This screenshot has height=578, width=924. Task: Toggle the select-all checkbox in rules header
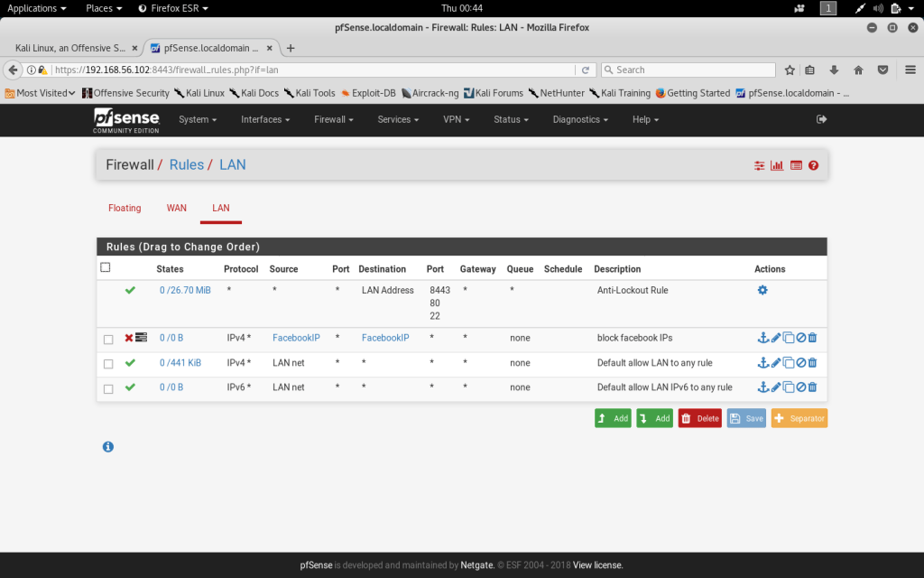pyautogui.click(x=106, y=267)
